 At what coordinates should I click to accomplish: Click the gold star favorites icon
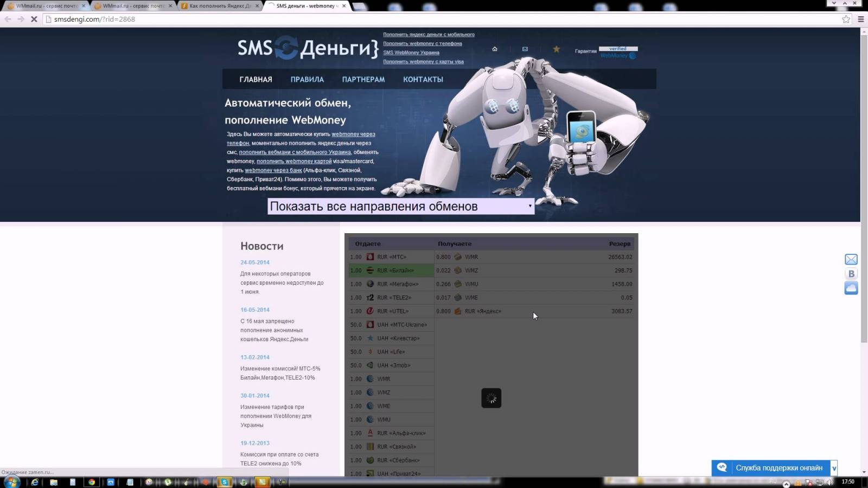coord(556,49)
